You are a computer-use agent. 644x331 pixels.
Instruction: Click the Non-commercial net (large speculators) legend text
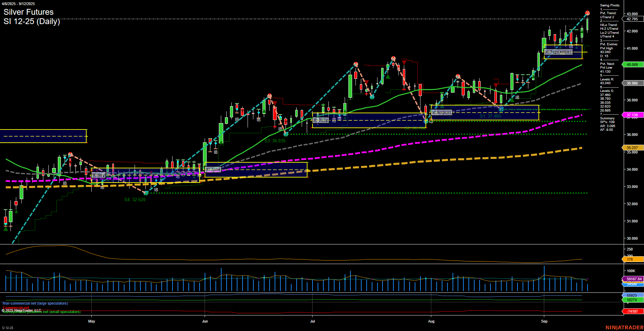click(35, 303)
